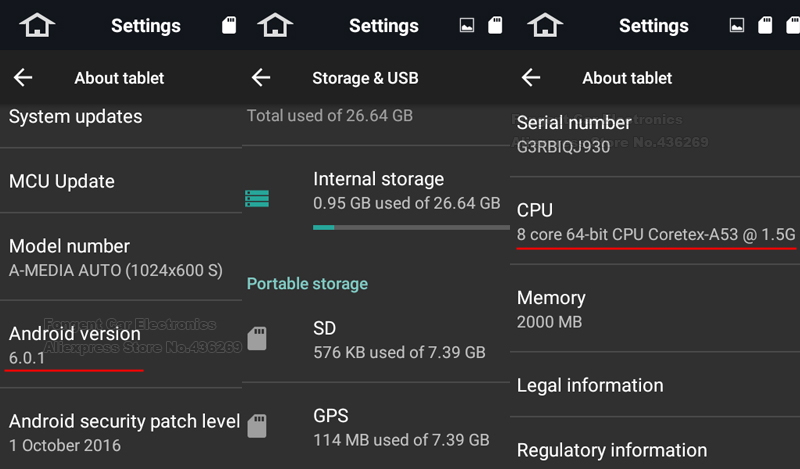
Task: Tap the back arrow beside Storage & USB
Action: (x=262, y=78)
